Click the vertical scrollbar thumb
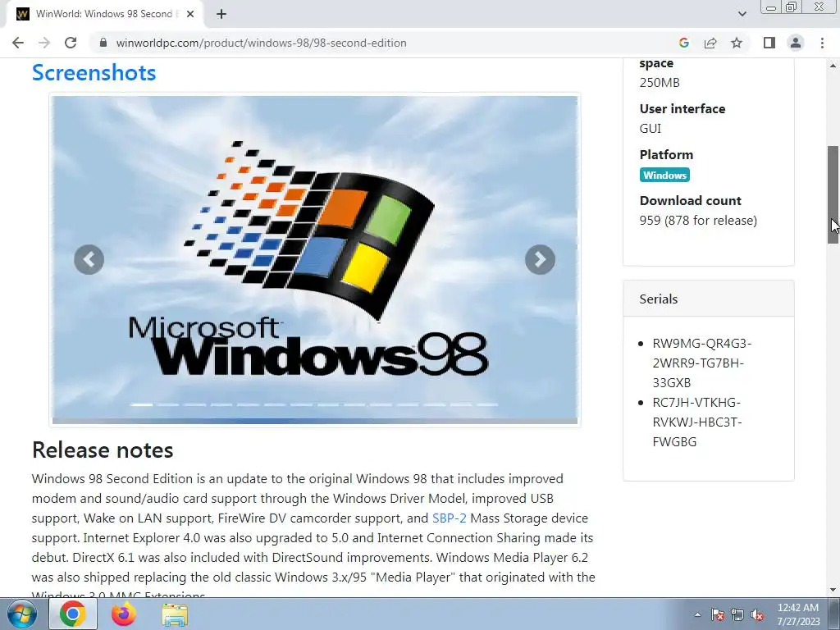This screenshot has height=630, width=840. [x=833, y=195]
